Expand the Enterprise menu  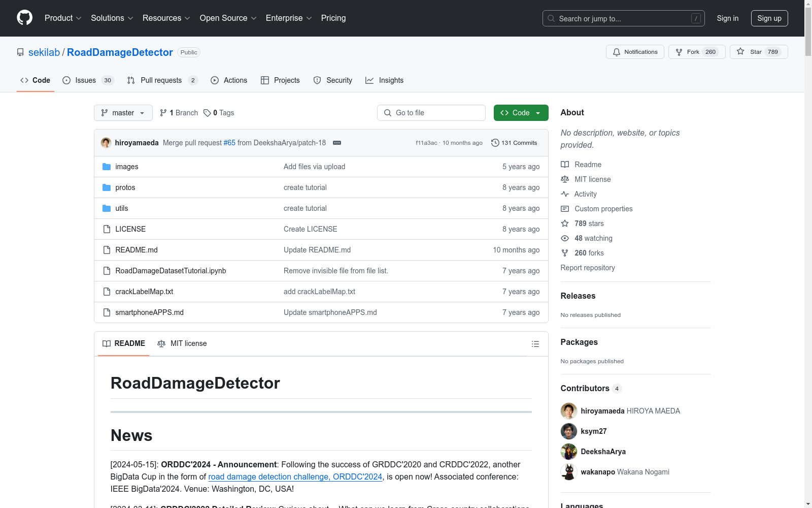[289, 18]
